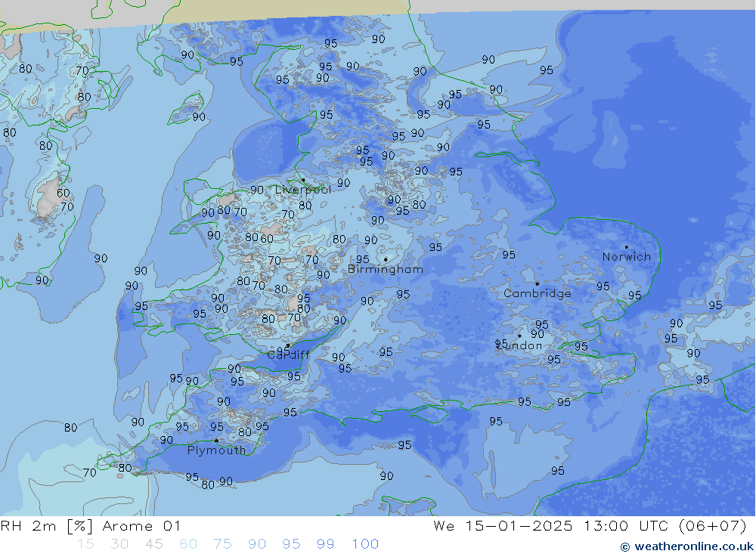Image resolution: width=756 pixels, height=554 pixels.
Task: Select the Cardiff city label
Action: coord(288,355)
